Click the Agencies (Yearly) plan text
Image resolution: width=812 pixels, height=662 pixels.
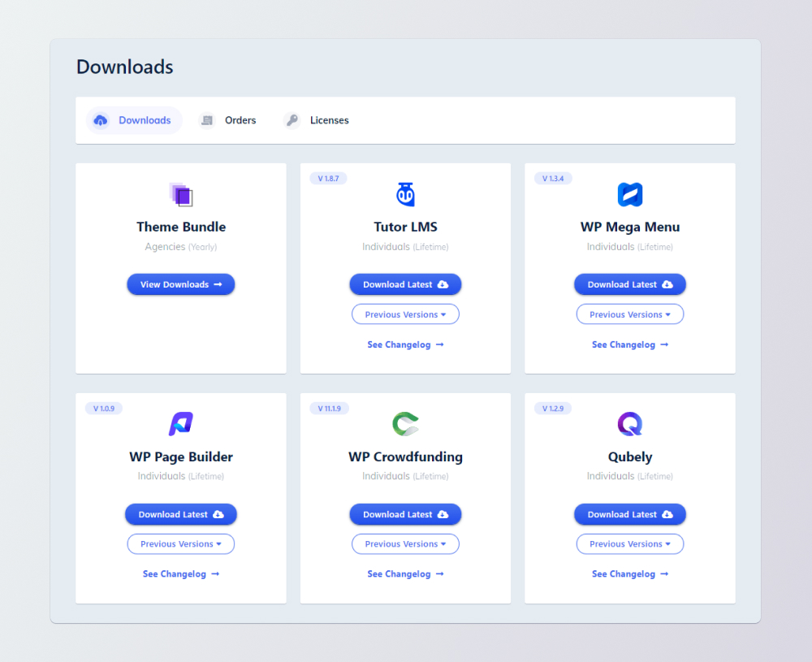point(181,247)
